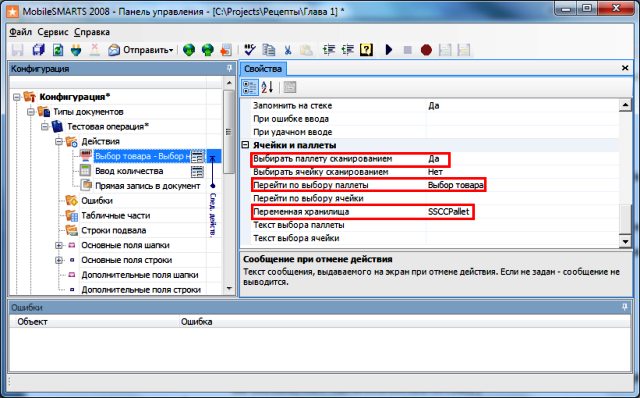Screen dimensions: 640x398
Task: Select Ввод количества tree item
Action: point(129,171)
